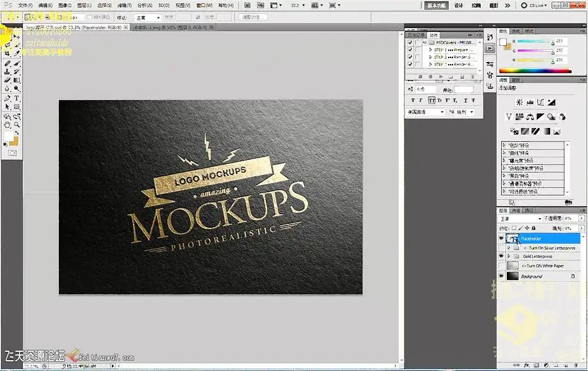Expand STEP 1 Prepare action

pos(430,49)
